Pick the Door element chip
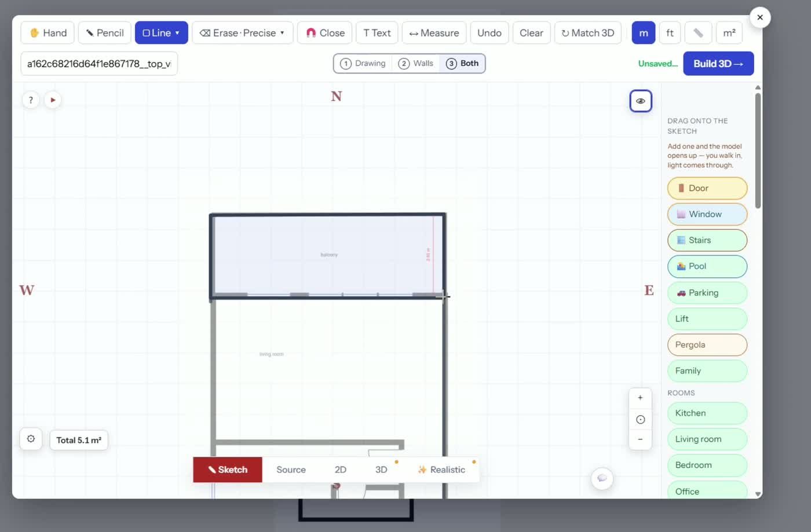811x532 pixels. (x=707, y=188)
